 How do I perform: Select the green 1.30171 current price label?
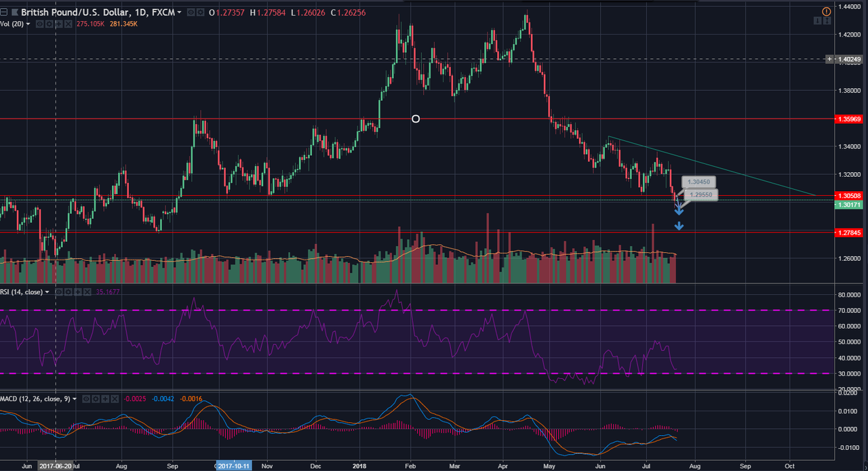[849, 205]
